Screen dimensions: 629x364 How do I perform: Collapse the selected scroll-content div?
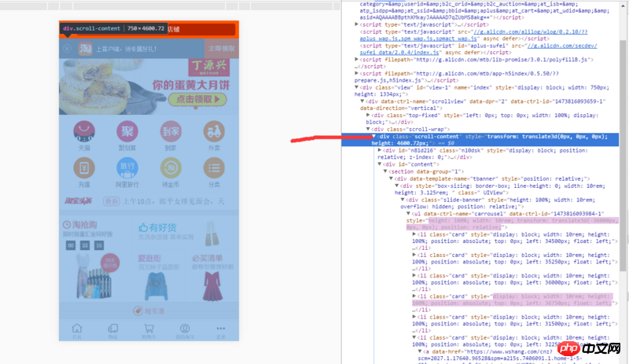coord(374,137)
